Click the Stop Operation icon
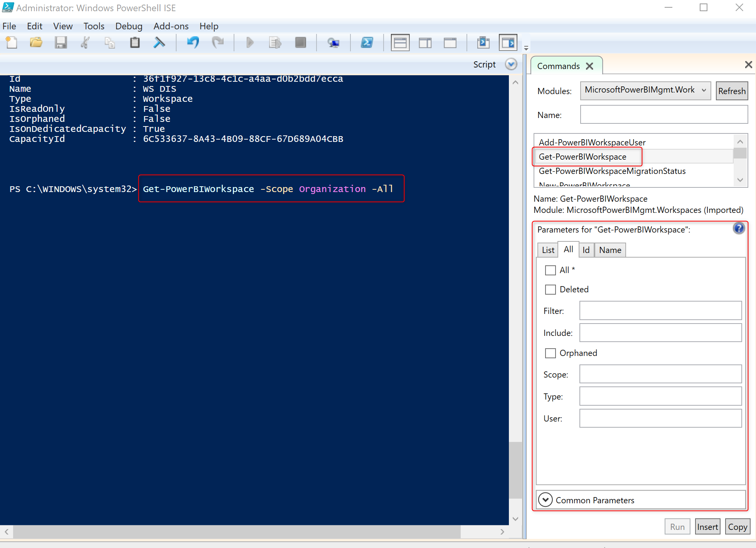 [x=300, y=42]
